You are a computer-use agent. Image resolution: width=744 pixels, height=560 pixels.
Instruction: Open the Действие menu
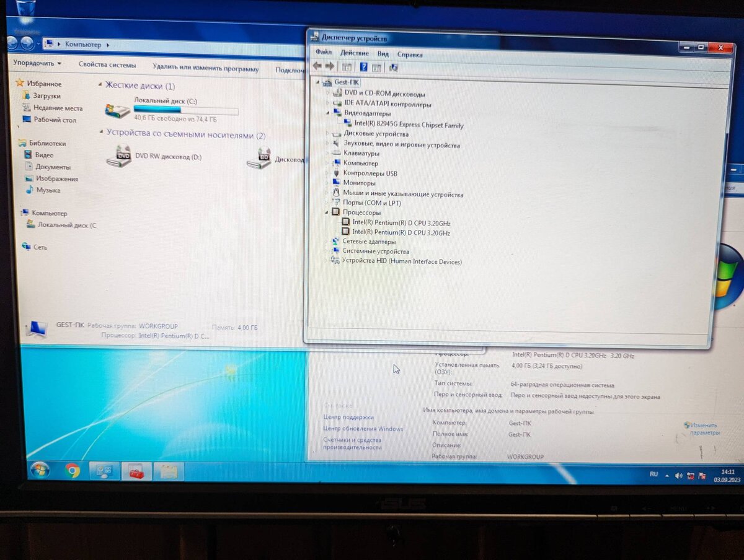click(x=354, y=53)
